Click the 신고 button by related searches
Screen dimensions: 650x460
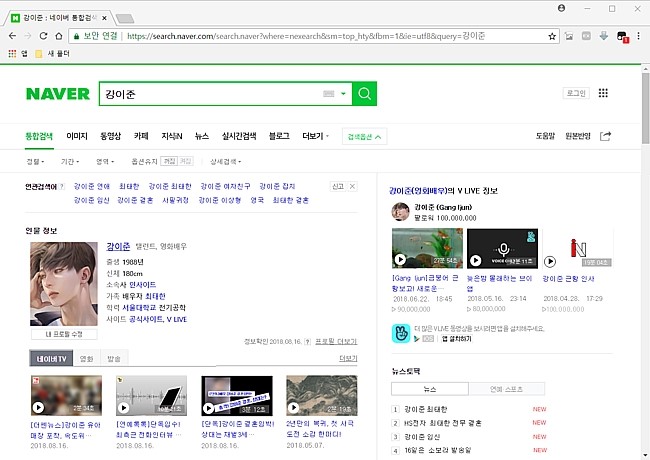click(337, 186)
